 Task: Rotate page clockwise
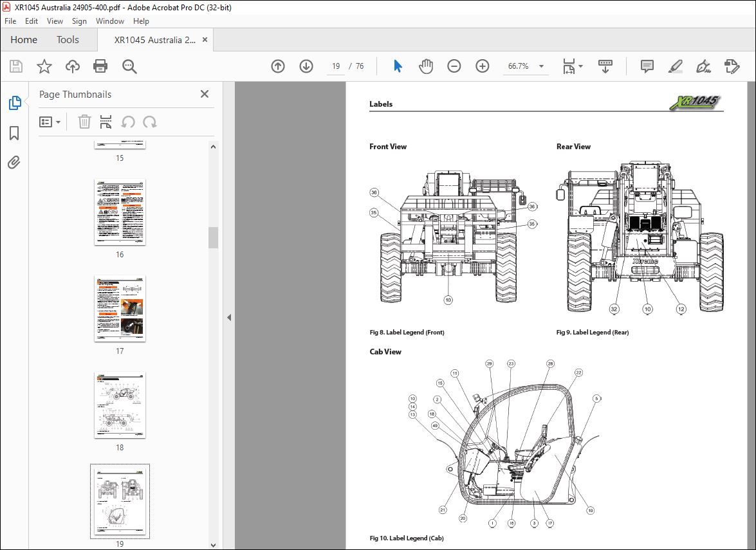[x=150, y=122]
